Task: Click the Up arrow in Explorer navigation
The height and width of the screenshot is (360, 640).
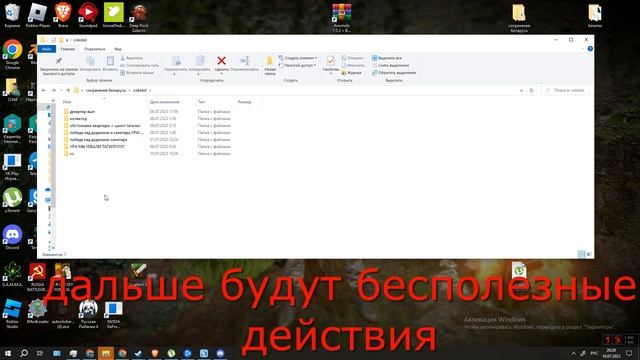Action: (68, 90)
